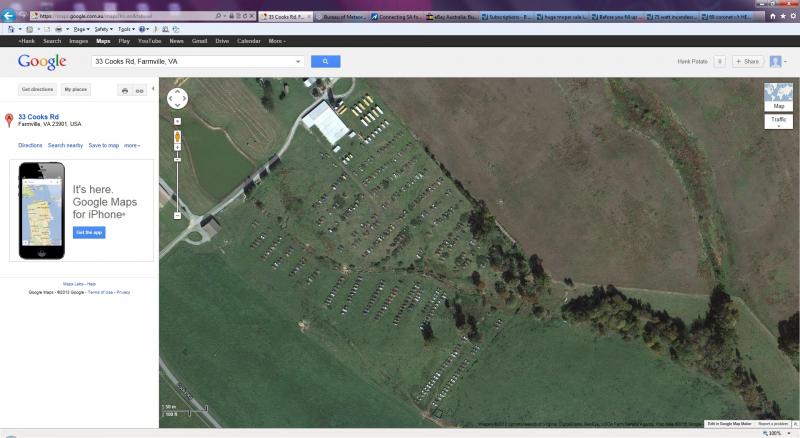Click the Get the app button
This screenshot has height=438, width=800.
point(89,232)
